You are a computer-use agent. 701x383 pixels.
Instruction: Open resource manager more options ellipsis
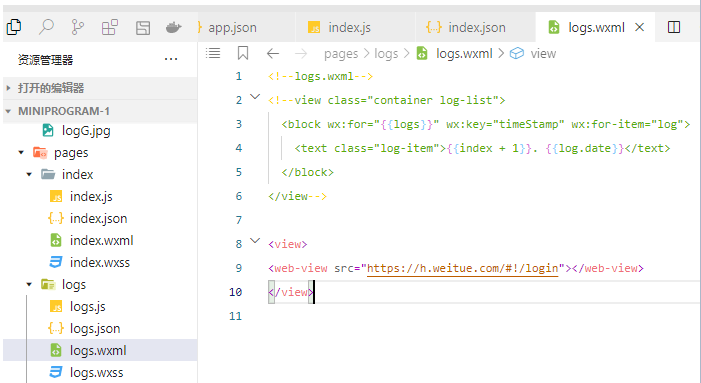171,59
